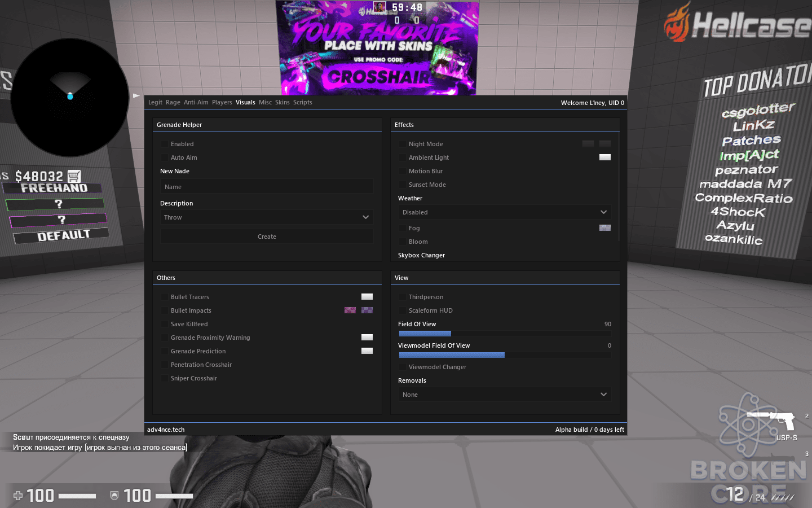Click the radar minimap

tap(70, 97)
